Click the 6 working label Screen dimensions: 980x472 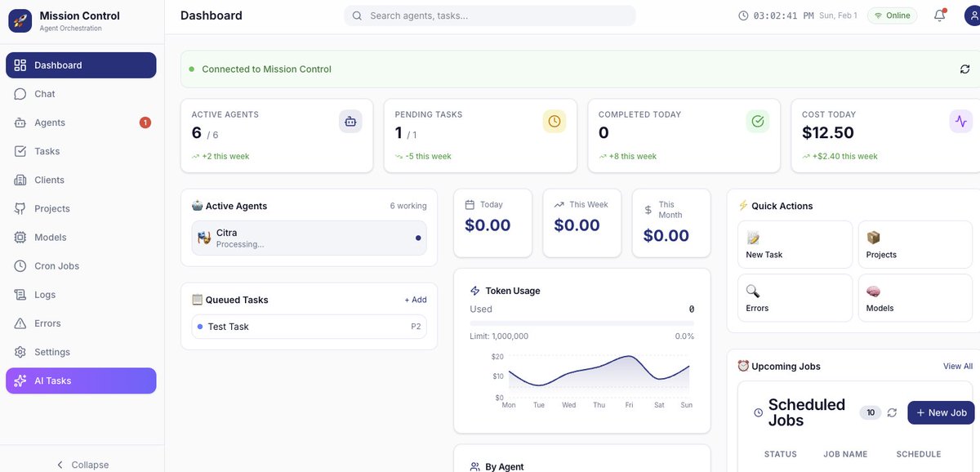408,206
